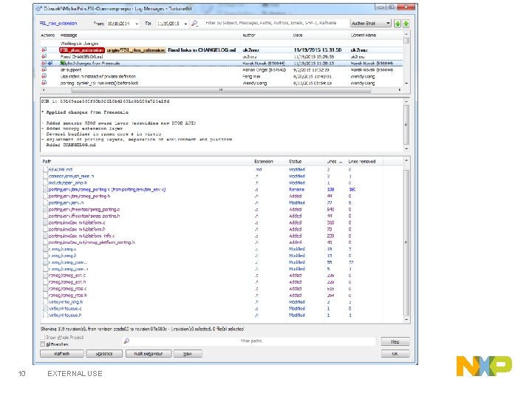The width and height of the screenshot is (532, 399).
Task: Toggle All Branches checkbox
Action: tap(42, 344)
